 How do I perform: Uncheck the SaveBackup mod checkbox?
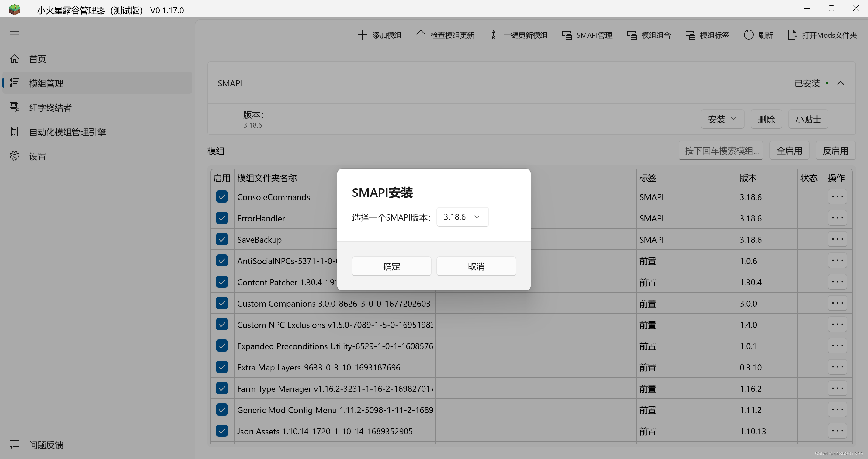coord(222,239)
